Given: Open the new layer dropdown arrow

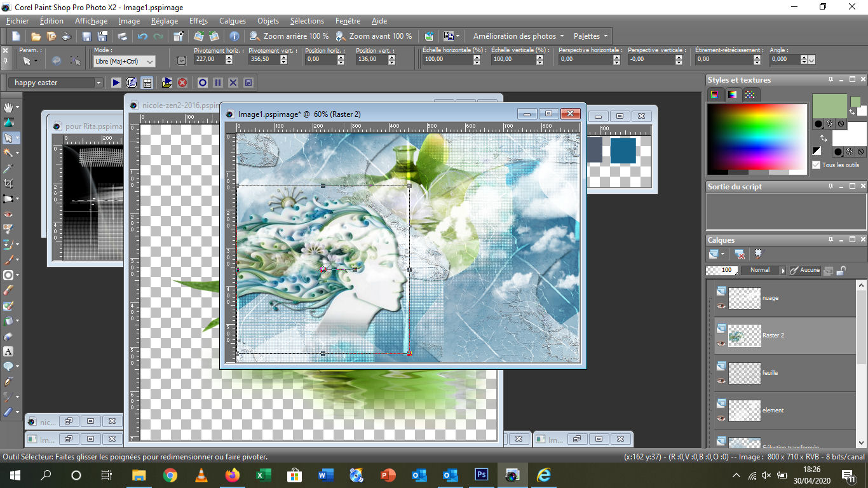Looking at the screenshot, I should click(x=722, y=254).
